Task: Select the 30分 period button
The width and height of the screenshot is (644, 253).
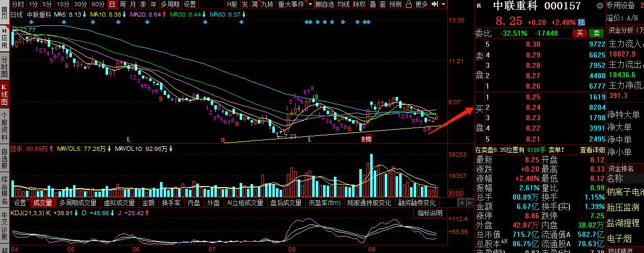Action: click(x=80, y=5)
